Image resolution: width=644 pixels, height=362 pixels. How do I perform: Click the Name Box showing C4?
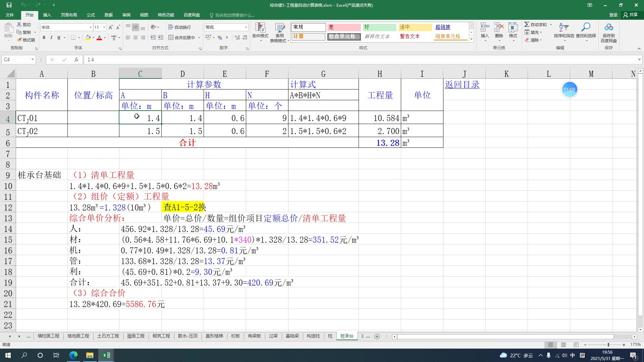[16, 60]
